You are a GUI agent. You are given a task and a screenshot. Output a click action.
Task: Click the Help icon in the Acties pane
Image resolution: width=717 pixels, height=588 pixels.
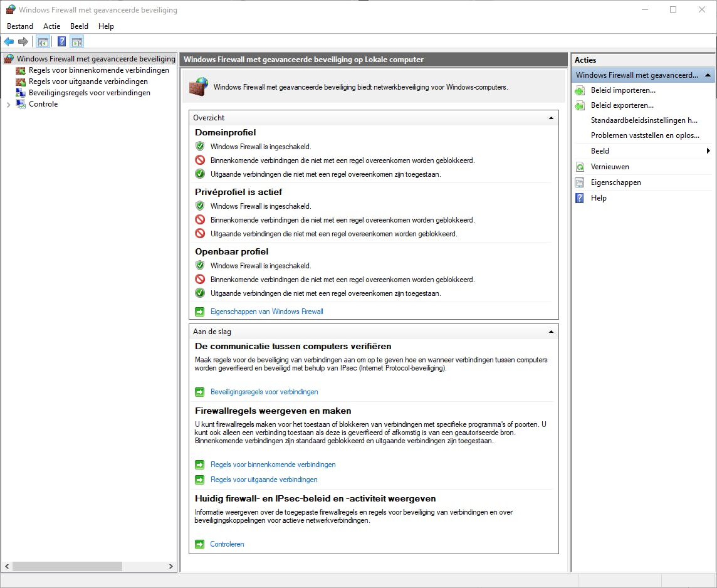pyautogui.click(x=580, y=198)
